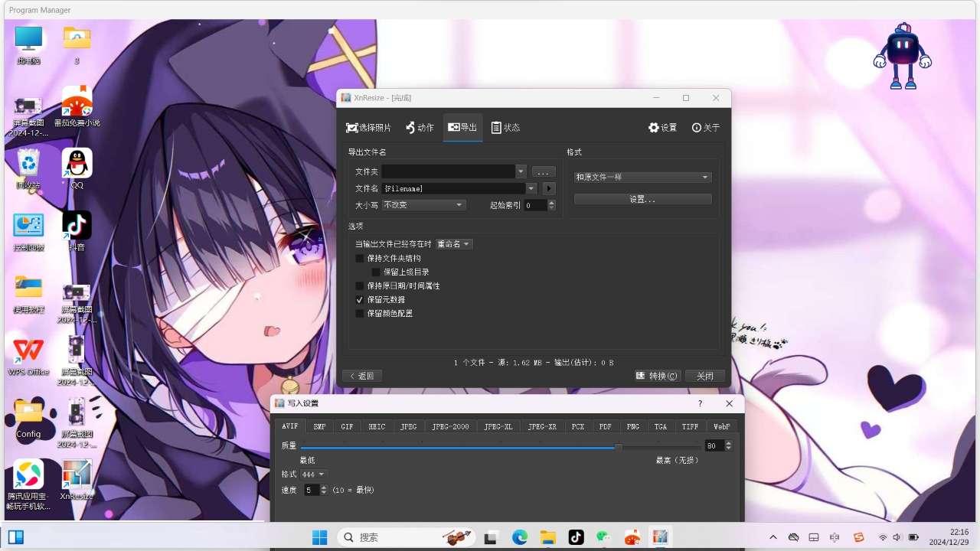Open filename template arrow button
This screenshot has height=551, width=980.
pyautogui.click(x=549, y=188)
